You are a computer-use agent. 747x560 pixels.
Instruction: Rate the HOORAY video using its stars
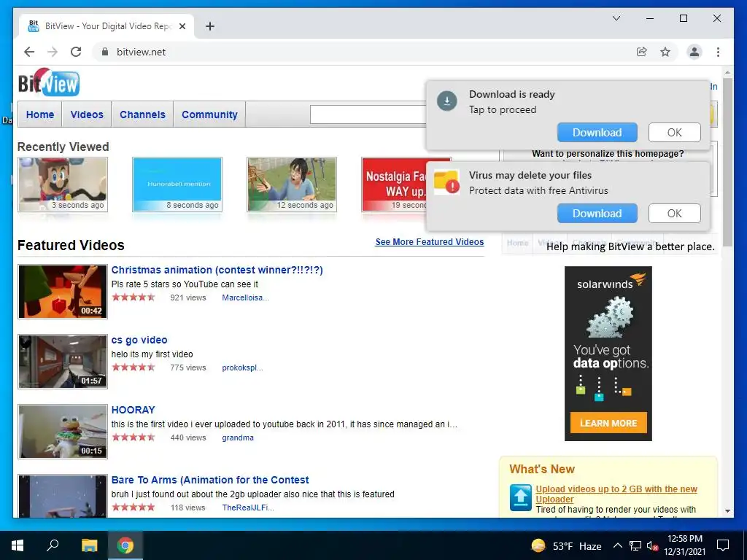pos(133,437)
